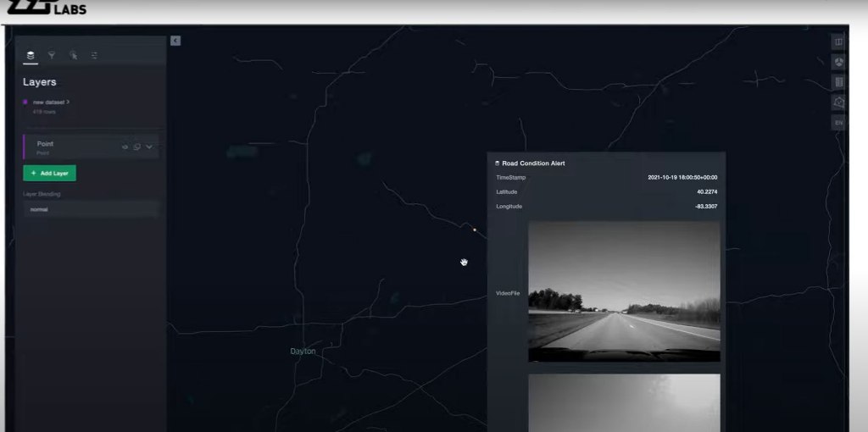
Task: Hide the Point layer with eye icon
Action: [x=125, y=147]
